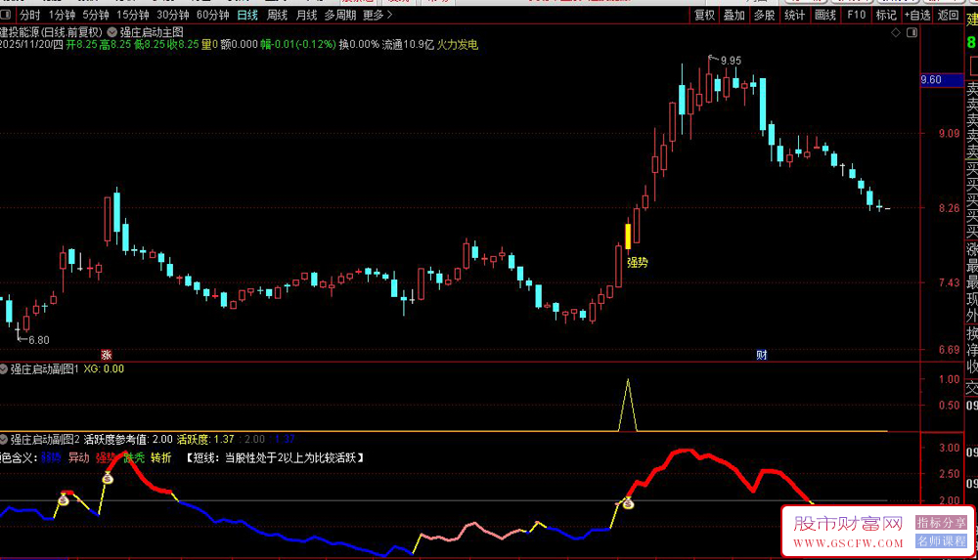Open 名师课程 link in watermark banner

point(941,540)
